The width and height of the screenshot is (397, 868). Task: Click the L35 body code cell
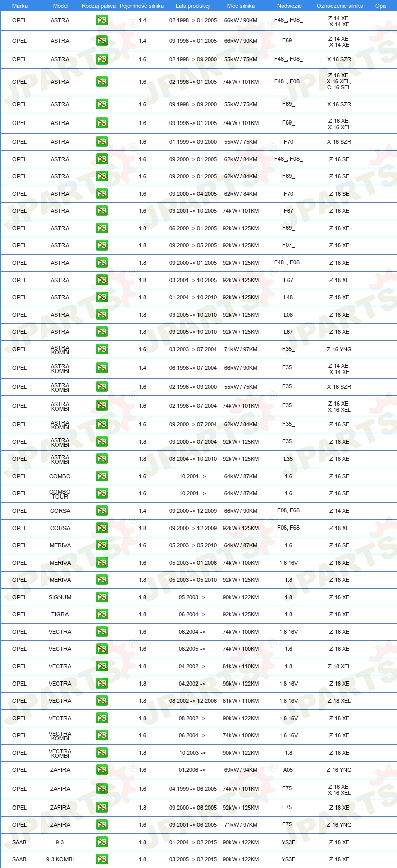pos(288,459)
